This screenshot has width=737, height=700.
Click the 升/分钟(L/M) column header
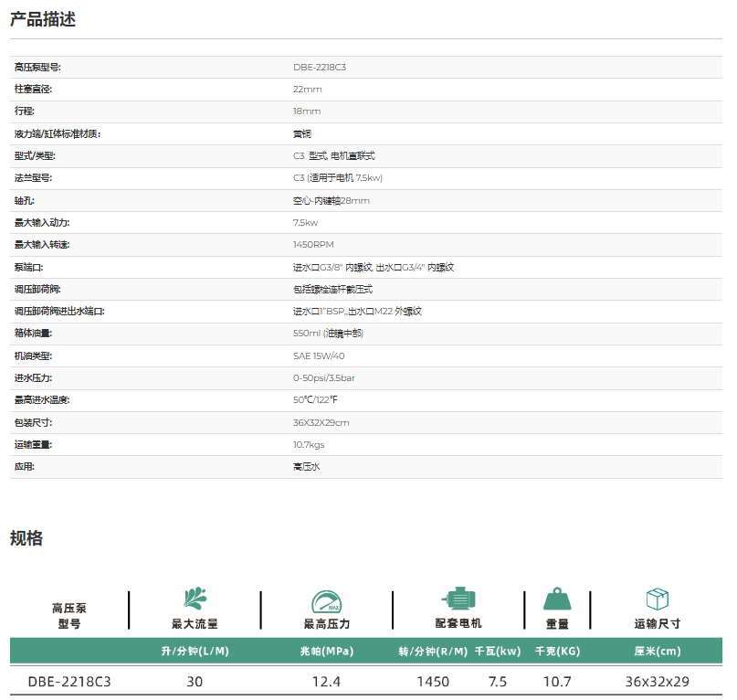pyautogui.click(x=195, y=652)
